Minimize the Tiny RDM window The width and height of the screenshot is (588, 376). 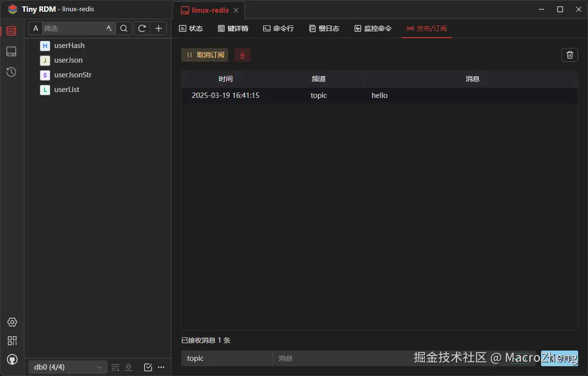click(x=541, y=9)
